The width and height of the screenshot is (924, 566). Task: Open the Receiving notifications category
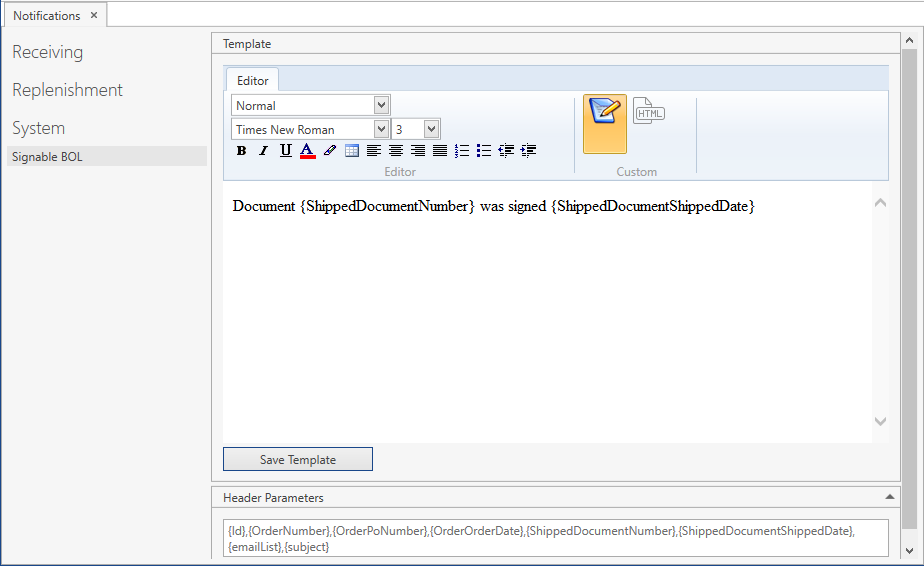[48, 52]
